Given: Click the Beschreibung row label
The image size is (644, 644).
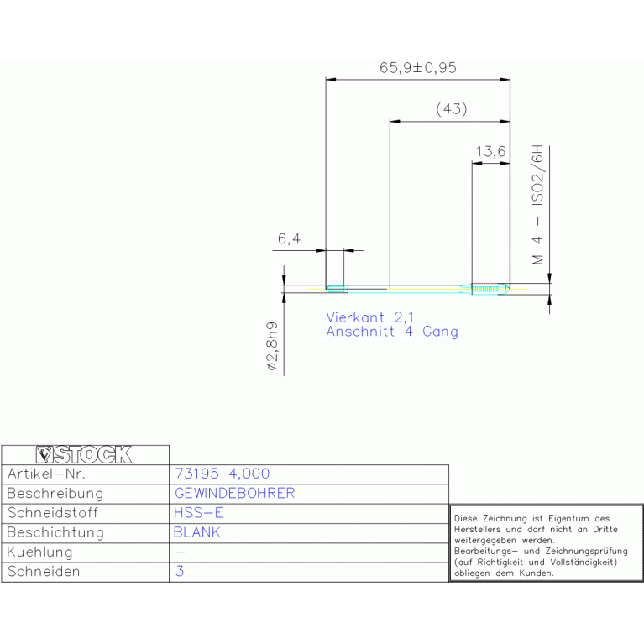Looking at the screenshot, I should coord(55,493).
